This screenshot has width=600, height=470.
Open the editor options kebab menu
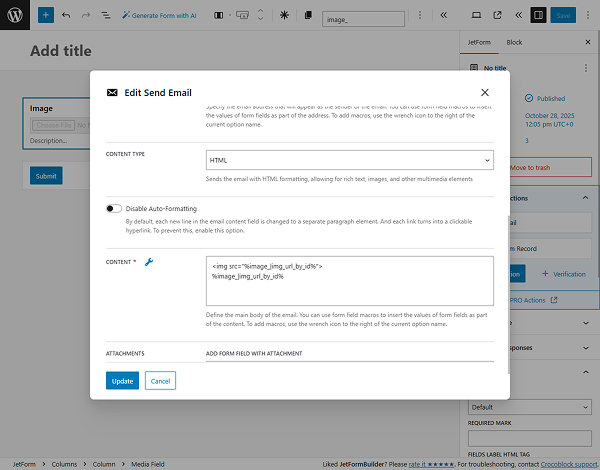588,15
